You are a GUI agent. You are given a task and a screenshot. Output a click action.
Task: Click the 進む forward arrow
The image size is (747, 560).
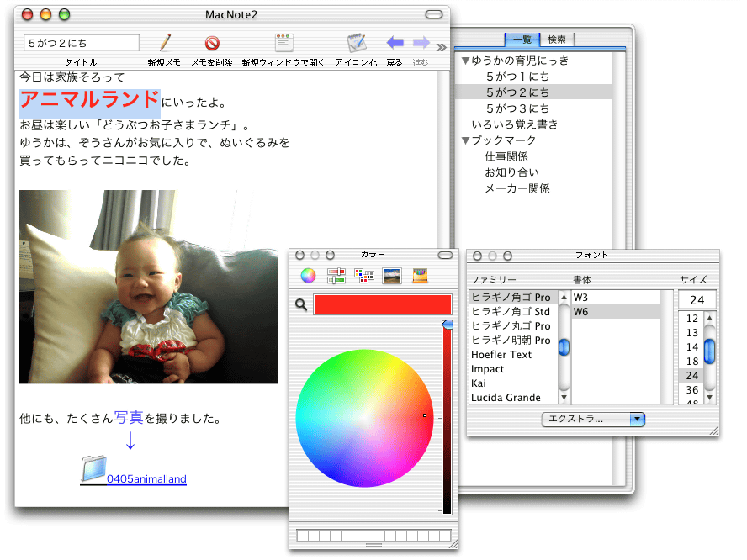(421, 42)
